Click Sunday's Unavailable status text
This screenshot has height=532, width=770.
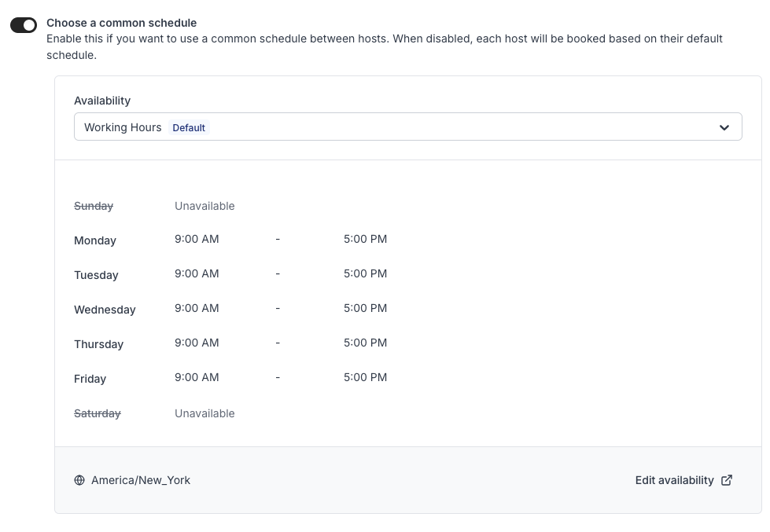(x=204, y=206)
